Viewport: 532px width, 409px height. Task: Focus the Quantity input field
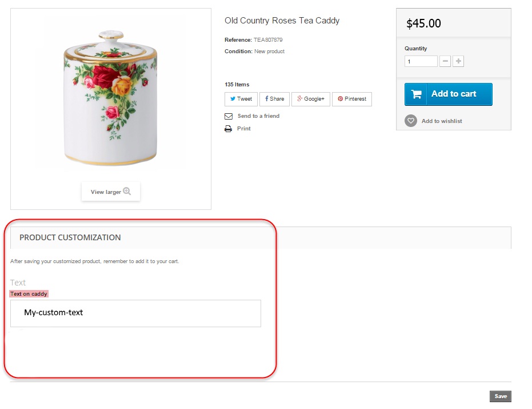[421, 61]
